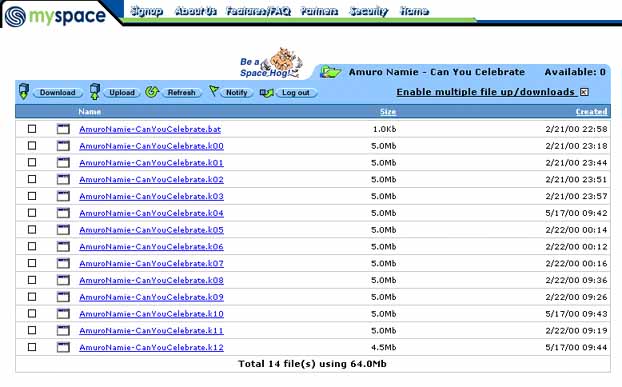Click file icon of the .k06 file
The image size is (622, 387).
[x=63, y=246]
